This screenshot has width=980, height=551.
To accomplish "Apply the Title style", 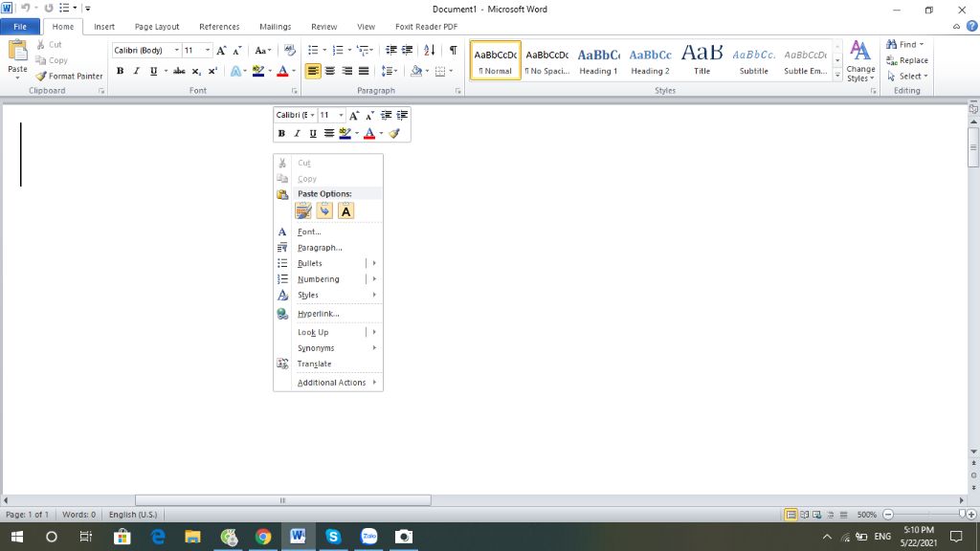I will coord(702,60).
